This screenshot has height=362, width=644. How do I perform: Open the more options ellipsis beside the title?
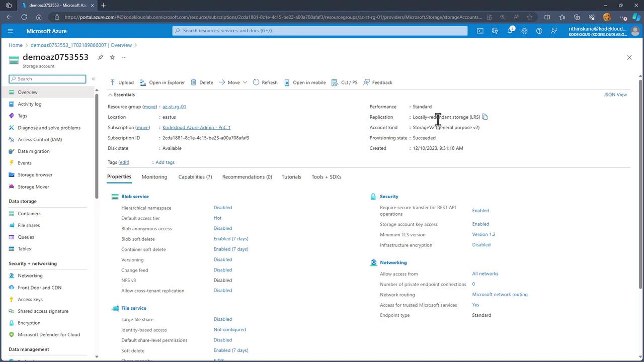pyautogui.click(x=124, y=57)
